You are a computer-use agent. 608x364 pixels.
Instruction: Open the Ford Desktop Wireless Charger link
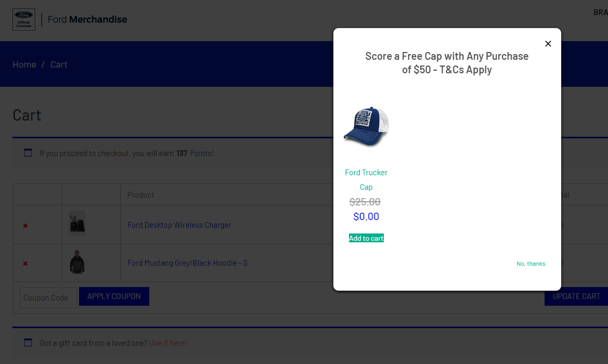click(179, 225)
